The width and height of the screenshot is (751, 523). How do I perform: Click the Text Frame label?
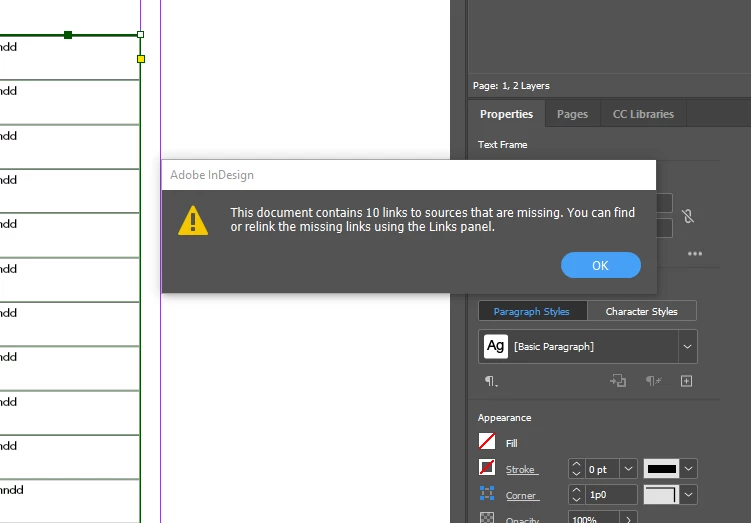pyautogui.click(x=502, y=145)
